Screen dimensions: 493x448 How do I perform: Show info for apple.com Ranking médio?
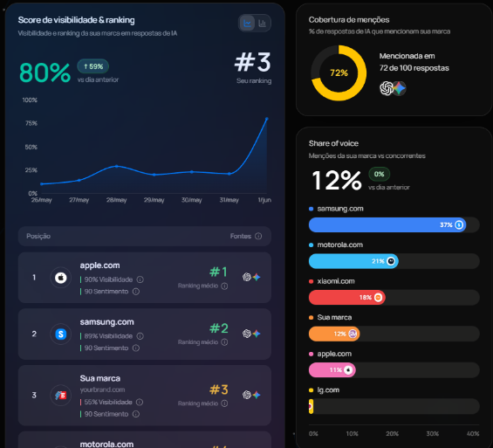(x=224, y=286)
